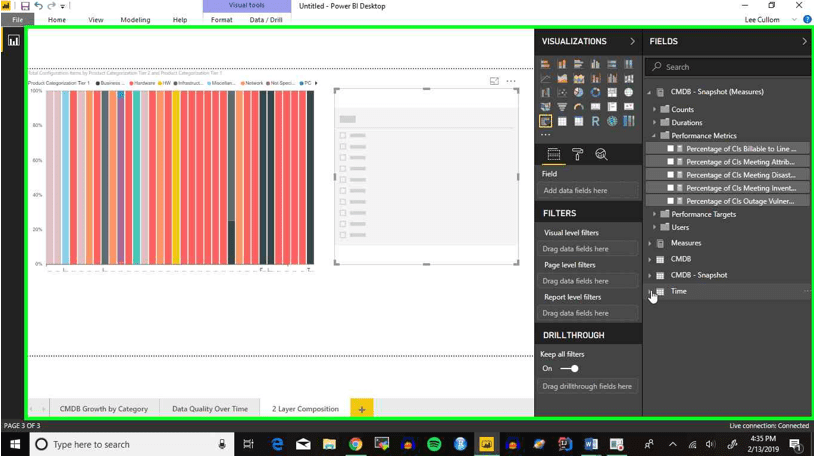Expand the Users folder

[655, 227]
